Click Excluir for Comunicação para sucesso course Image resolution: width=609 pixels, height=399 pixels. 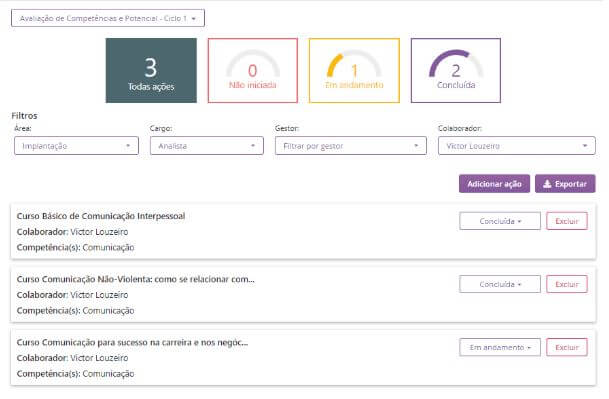567,347
